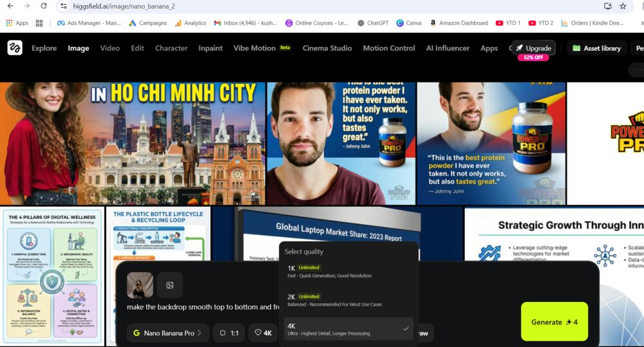
Task: Bookmark this page with star icon
Action: click(x=623, y=6)
